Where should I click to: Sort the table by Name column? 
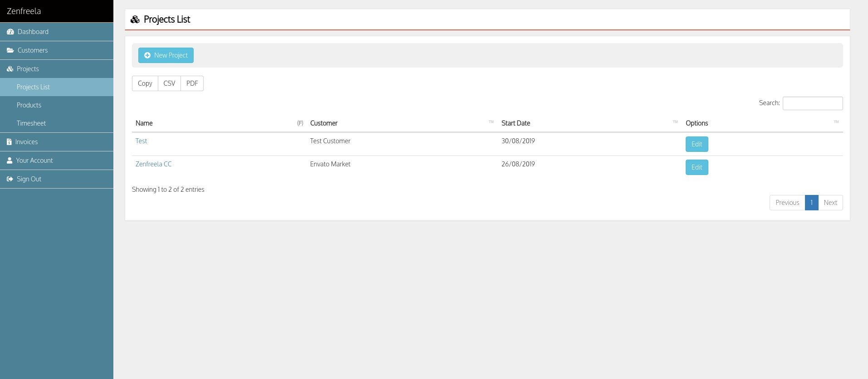pos(144,123)
